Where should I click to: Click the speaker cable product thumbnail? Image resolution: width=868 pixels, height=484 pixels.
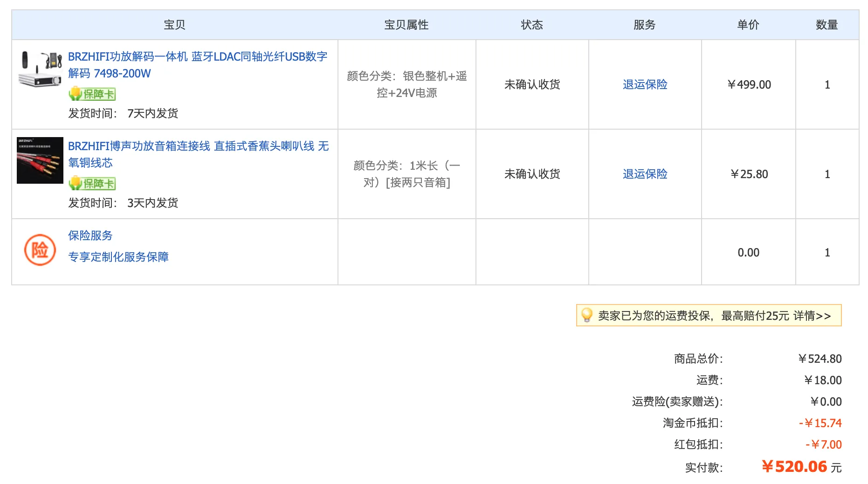pyautogui.click(x=40, y=160)
